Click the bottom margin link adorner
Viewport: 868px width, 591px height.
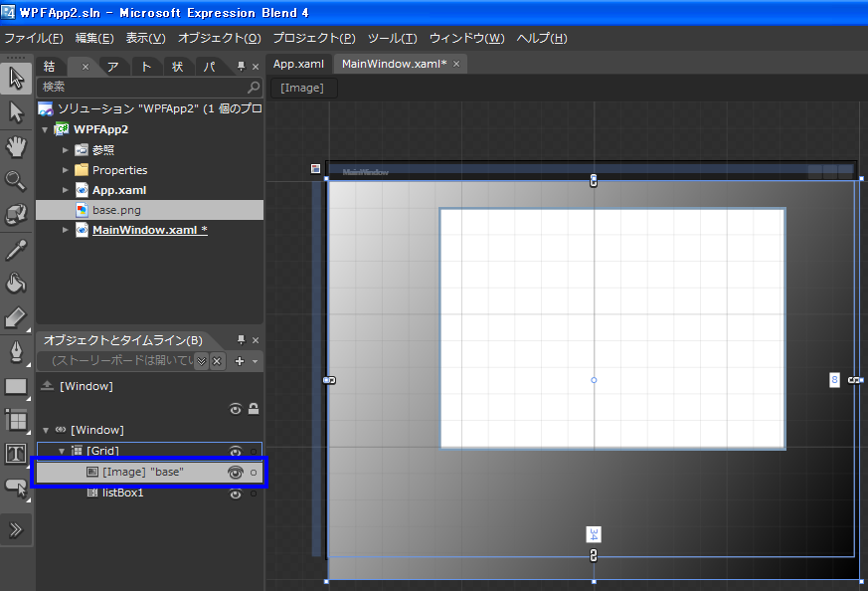[x=594, y=555]
